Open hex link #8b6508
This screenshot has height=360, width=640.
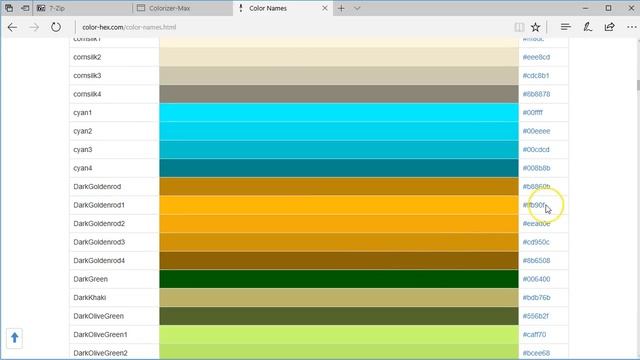tap(536, 260)
